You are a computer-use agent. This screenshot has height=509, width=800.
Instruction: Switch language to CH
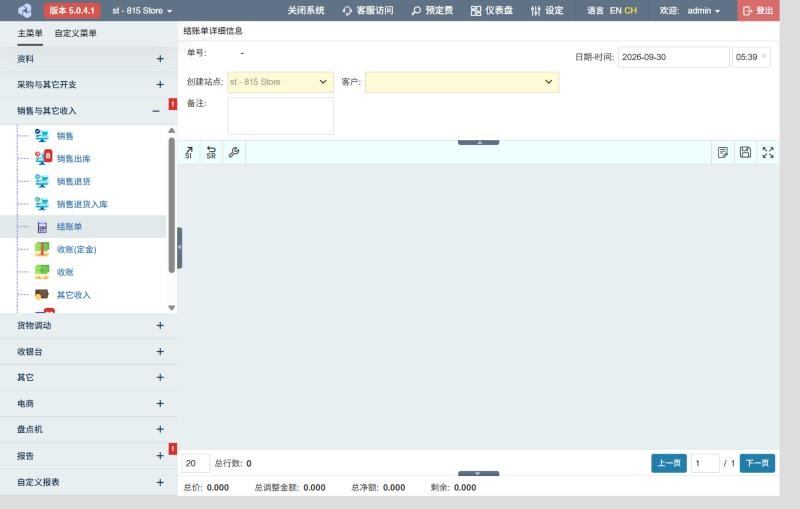[631, 10]
